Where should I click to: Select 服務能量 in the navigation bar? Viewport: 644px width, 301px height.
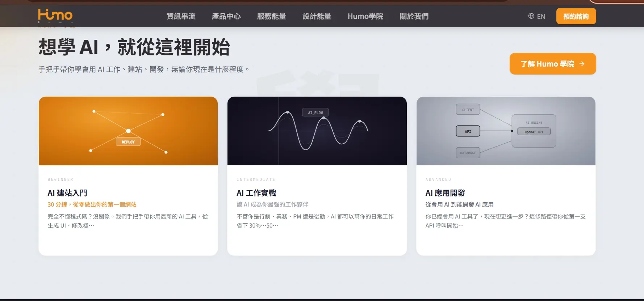pyautogui.click(x=271, y=16)
